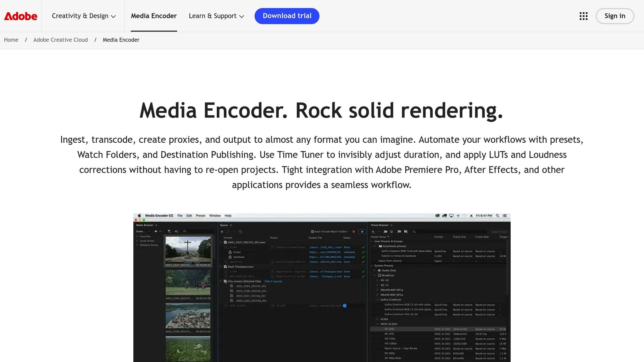Click the search icon in the Preset Browser
This screenshot has height=362, width=644.
click(x=414, y=232)
